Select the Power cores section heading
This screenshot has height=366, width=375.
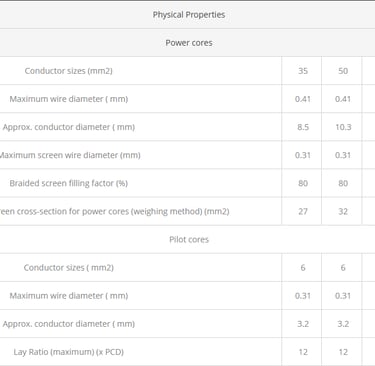tap(189, 43)
